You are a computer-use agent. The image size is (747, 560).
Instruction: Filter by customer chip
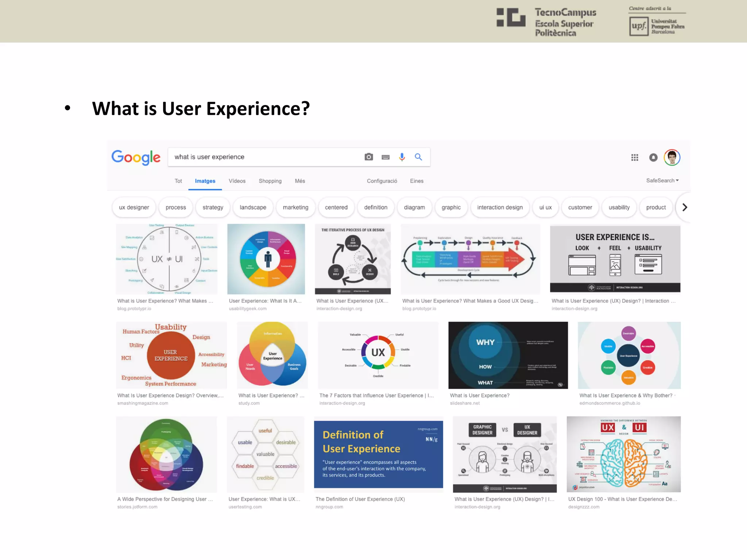580,207
